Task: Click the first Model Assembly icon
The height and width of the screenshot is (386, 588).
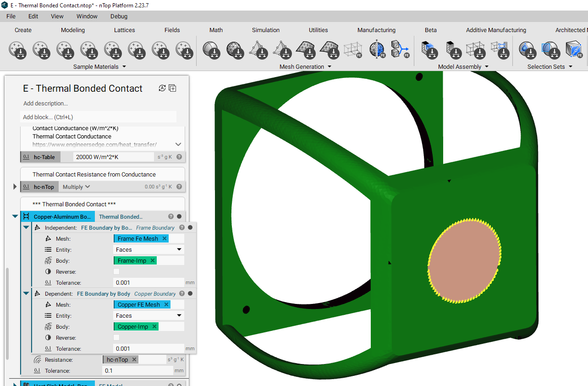Action: coord(430,49)
